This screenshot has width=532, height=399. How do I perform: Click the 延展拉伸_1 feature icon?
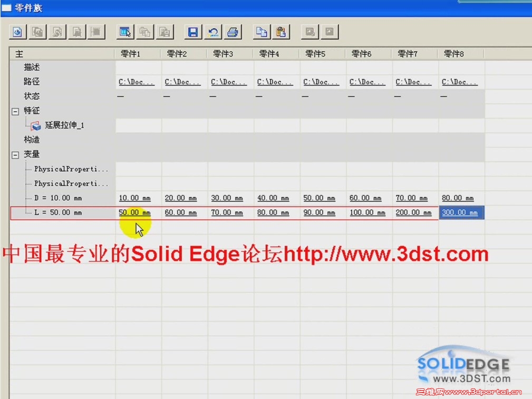point(36,126)
